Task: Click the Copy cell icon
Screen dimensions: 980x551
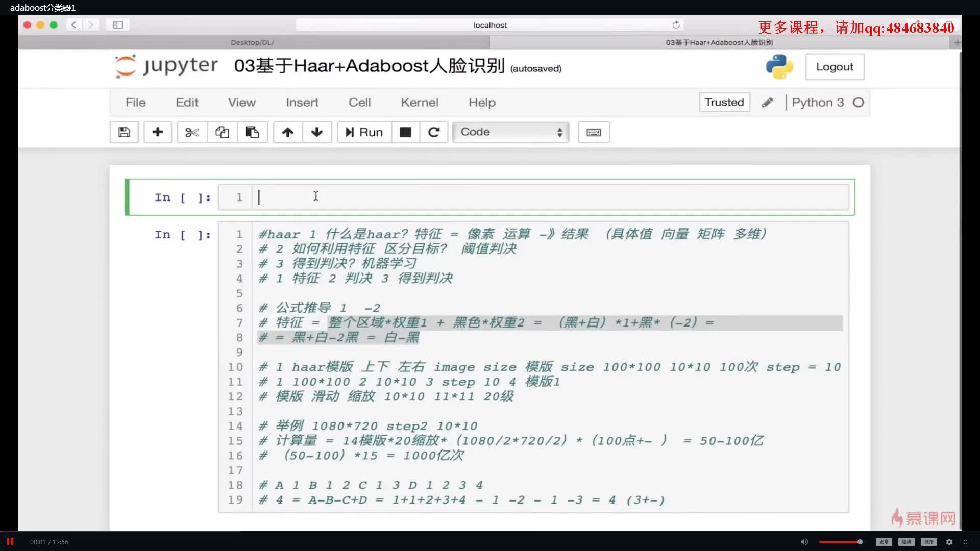Action: [222, 132]
